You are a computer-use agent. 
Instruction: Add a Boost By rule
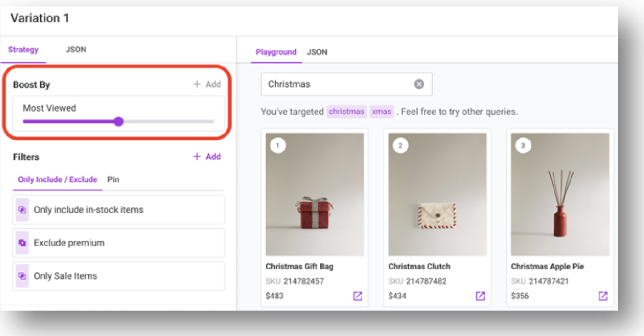point(207,84)
